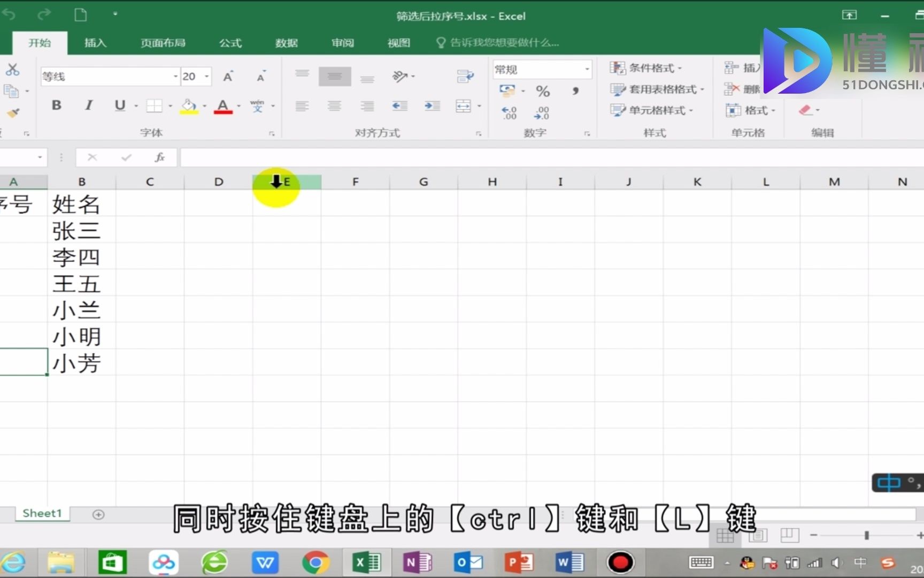The height and width of the screenshot is (578, 924).
Task: Open the 常规 number format dropdown
Action: (586, 69)
